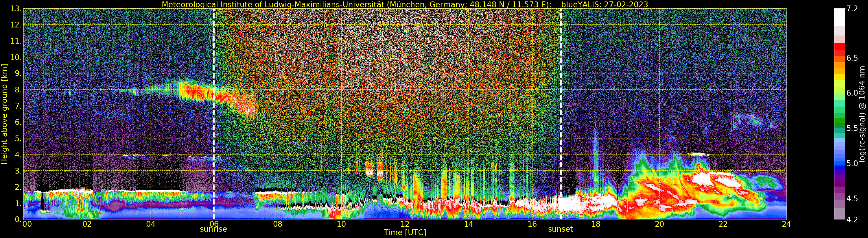868x238 pixels.
Task: Click the height axis tick '10.'
Action: pyautogui.click(x=16, y=57)
